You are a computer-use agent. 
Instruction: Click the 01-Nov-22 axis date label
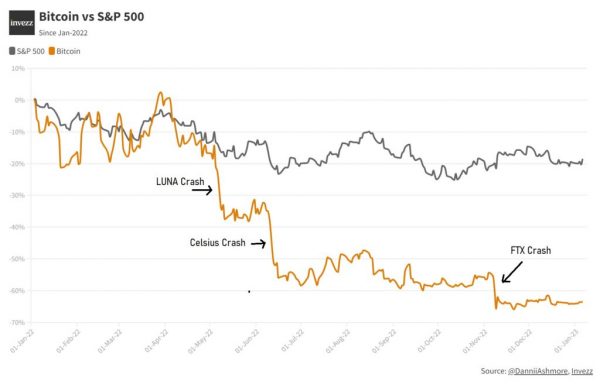[x=475, y=341]
